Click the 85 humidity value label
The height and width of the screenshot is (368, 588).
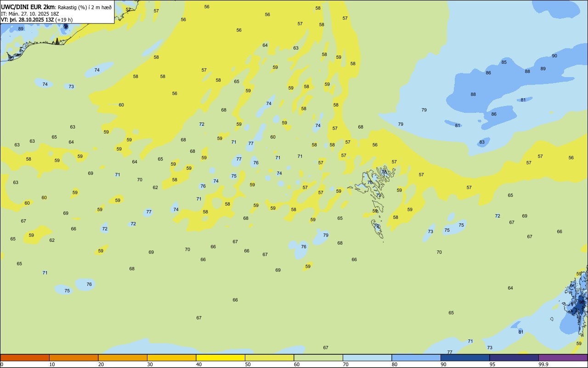[504, 62]
